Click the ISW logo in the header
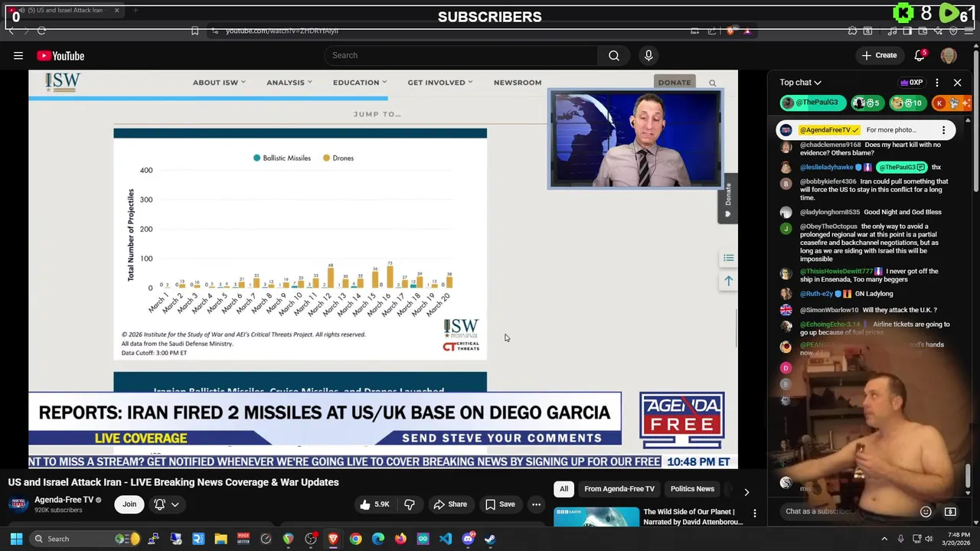This screenshot has width=980, height=551. click(x=62, y=83)
